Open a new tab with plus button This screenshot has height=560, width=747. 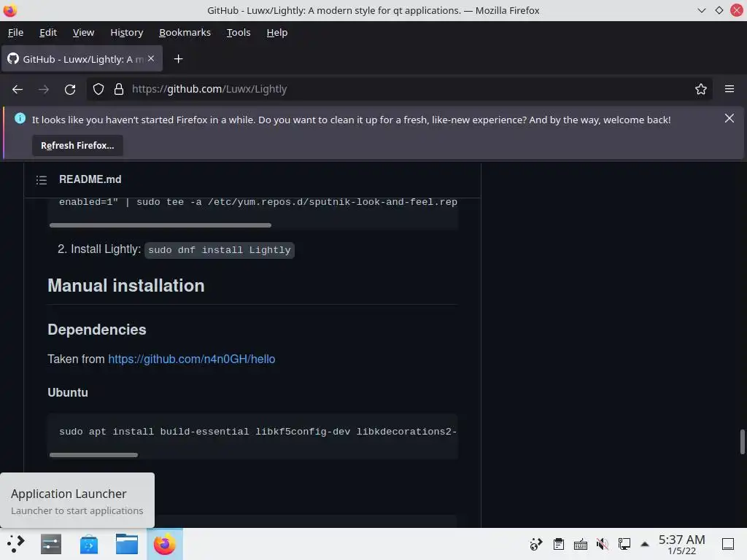click(x=178, y=59)
